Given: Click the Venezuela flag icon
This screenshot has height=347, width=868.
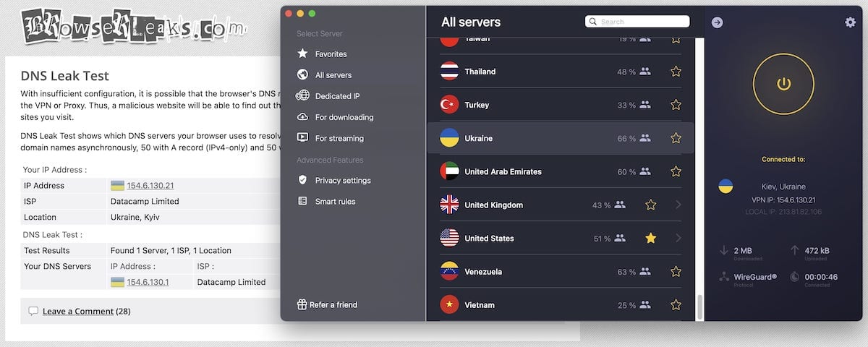Looking at the screenshot, I should pos(449,271).
